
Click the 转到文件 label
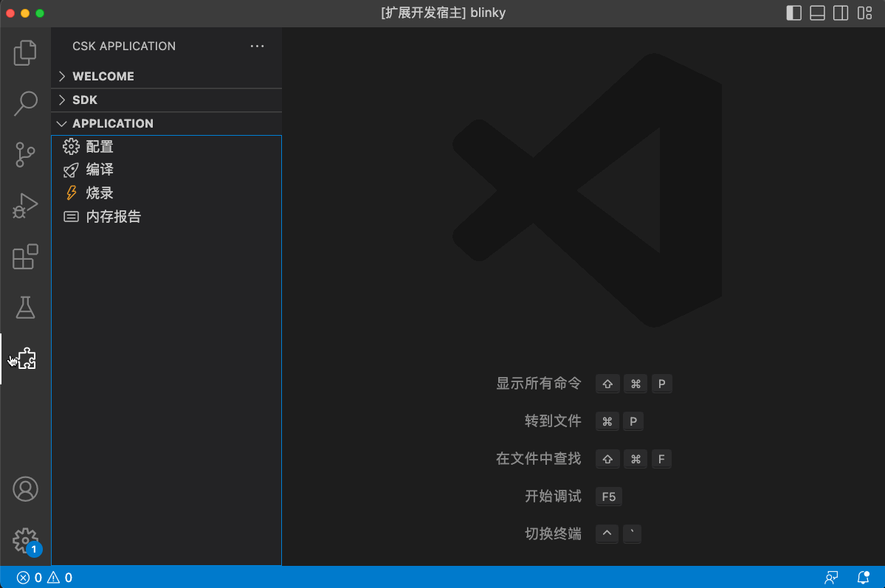pyautogui.click(x=553, y=421)
